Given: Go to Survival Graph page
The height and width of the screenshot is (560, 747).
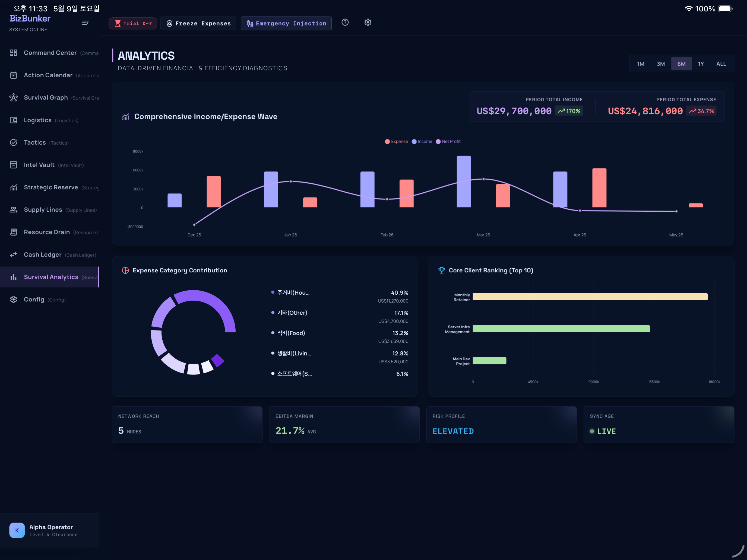Looking at the screenshot, I should pyautogui.click(x=50, y=98).
